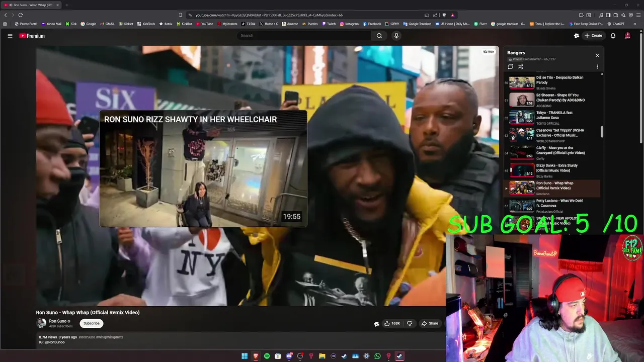Open Brave Shields icon

point(444,15)
